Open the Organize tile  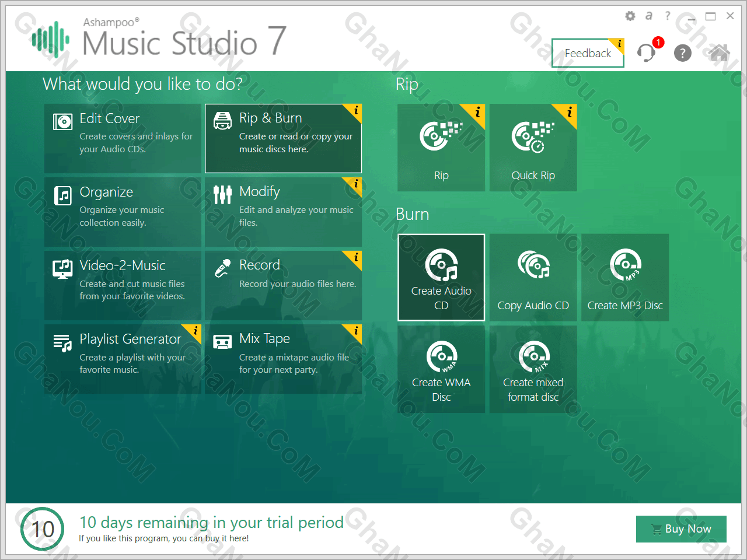tap(123, 212)
